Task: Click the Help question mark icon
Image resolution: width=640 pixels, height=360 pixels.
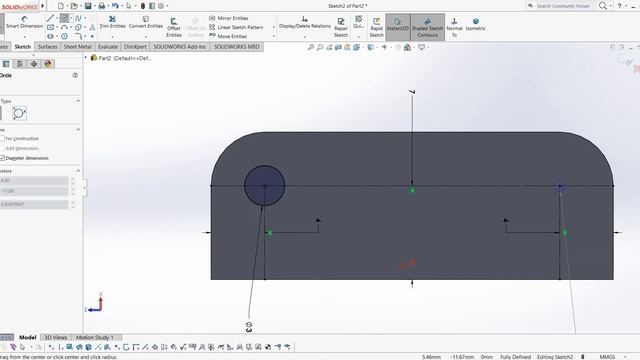Action: [619, 6]
